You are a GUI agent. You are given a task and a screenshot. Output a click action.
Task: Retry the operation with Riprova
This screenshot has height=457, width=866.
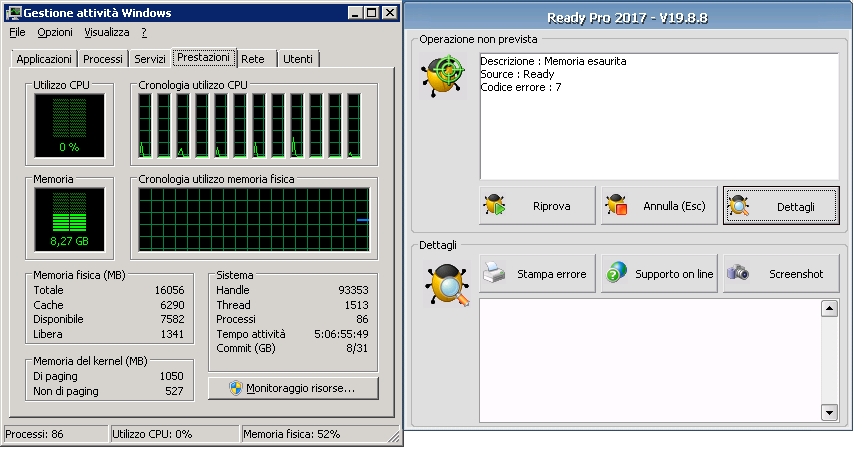537,206
